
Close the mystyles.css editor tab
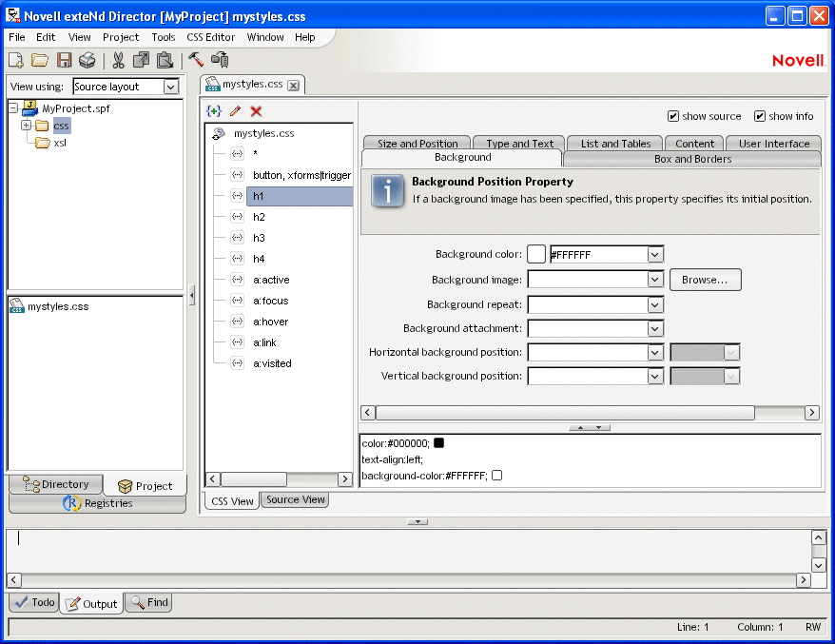tap(294, 86)
